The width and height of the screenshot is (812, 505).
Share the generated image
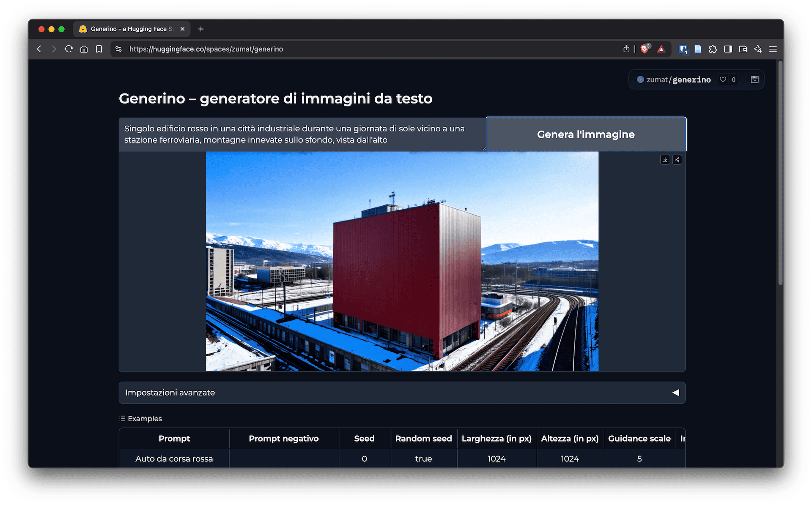point(677,160)
